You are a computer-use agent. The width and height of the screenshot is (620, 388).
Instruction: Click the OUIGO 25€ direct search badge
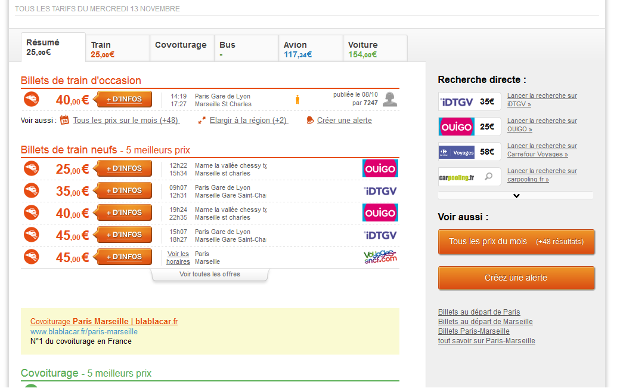469,127
